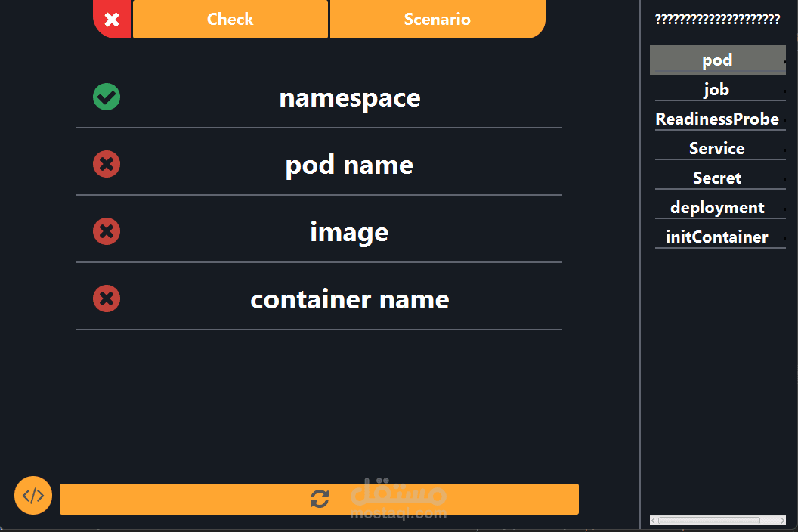The width and height of the screenshot is (798, 532).
Task: Click the red cross beside pod name
Action: pyautogui.click(x=107, y=164)
